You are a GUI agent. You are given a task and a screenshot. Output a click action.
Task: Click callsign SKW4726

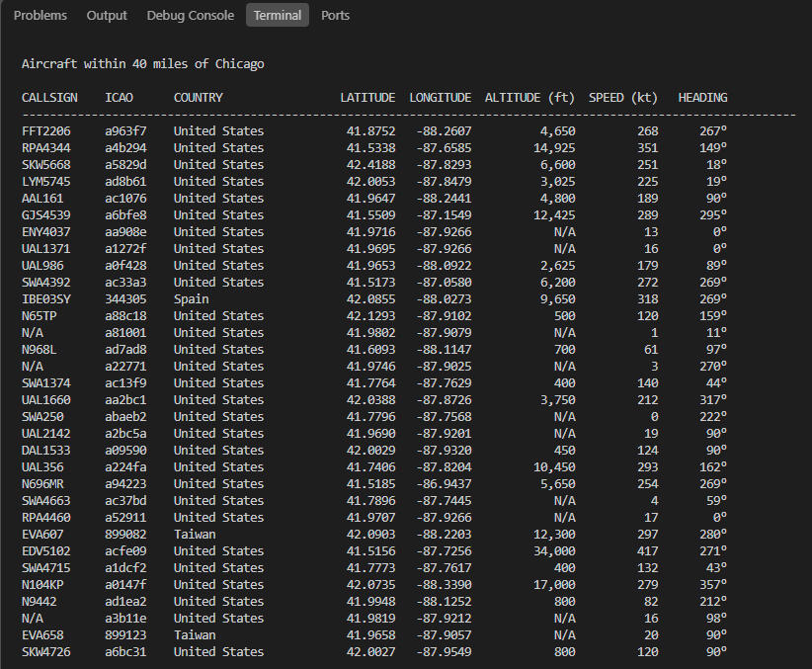coord(46,652)
